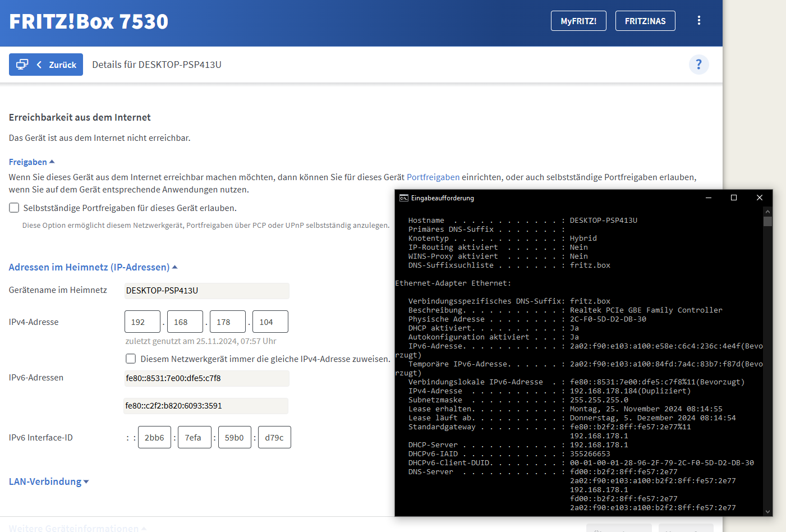Edit IPv6 Interface-ID field 7efa
The width and height of the screenshot is (786, 532).
tap(195, 437)
